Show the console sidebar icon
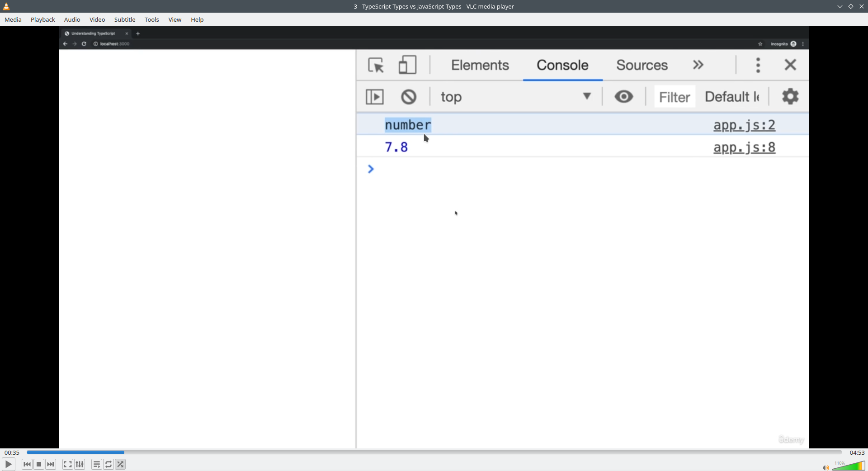868x471 pixels. (x=375, y=97)
